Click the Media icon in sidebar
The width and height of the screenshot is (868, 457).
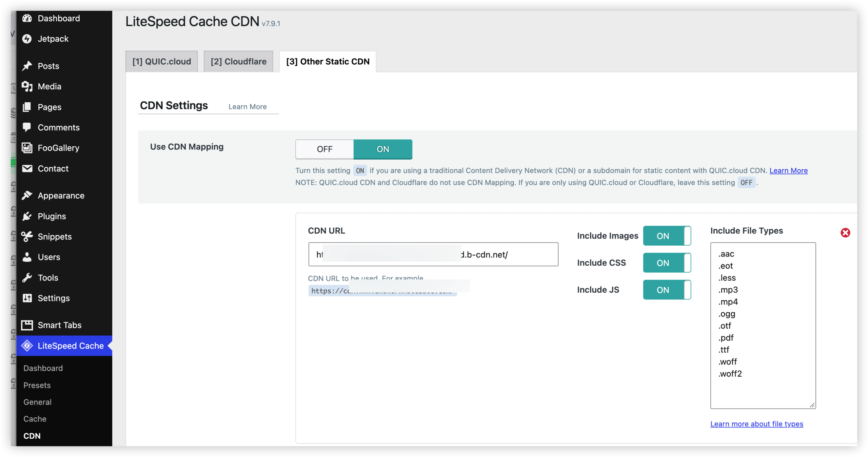[x=27, y=86]
